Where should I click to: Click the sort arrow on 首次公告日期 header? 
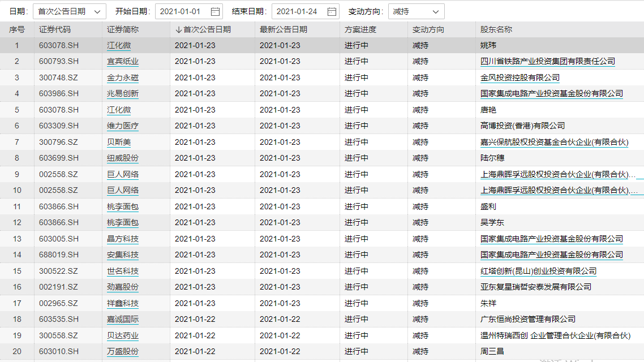tap(178, 29)
